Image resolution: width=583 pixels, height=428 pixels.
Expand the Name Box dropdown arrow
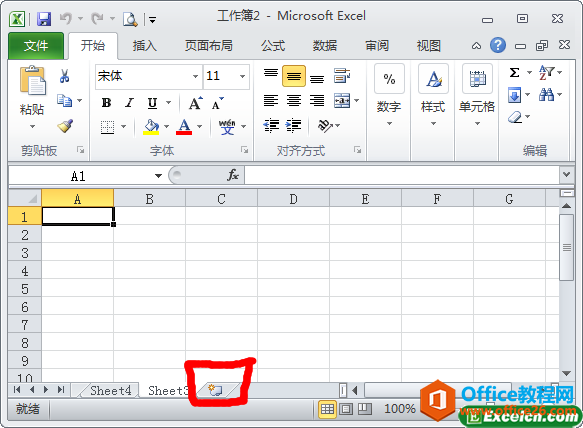(158, 176)
